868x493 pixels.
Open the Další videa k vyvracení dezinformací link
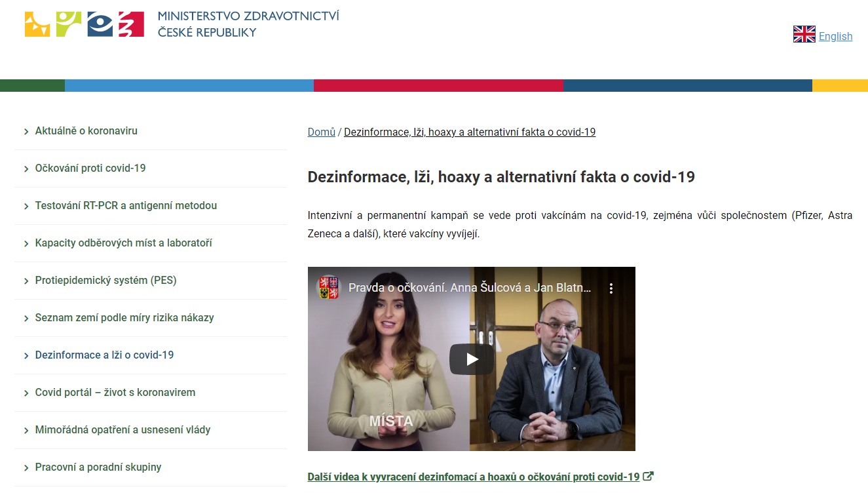click(x=474, y=477)
